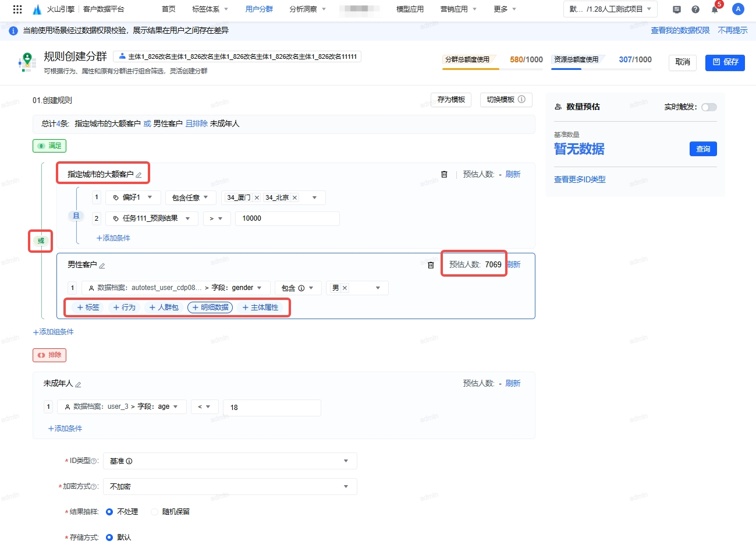Click the 火山引擎 logo
Screen dimensions: 756x555
[x=54, y=9]
